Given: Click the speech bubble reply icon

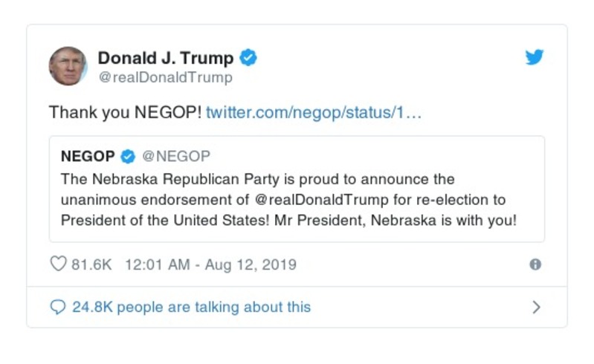Looking at the screenshot, I should pos(58,307).
